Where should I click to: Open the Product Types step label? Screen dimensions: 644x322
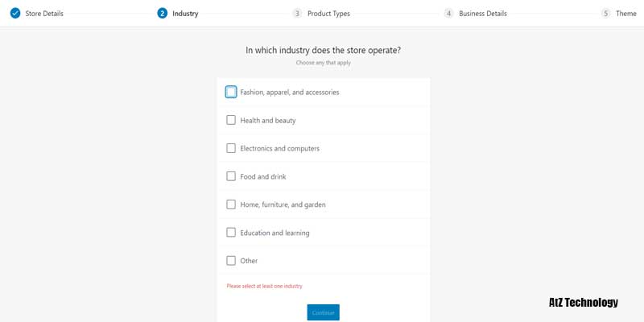[328, 14]
